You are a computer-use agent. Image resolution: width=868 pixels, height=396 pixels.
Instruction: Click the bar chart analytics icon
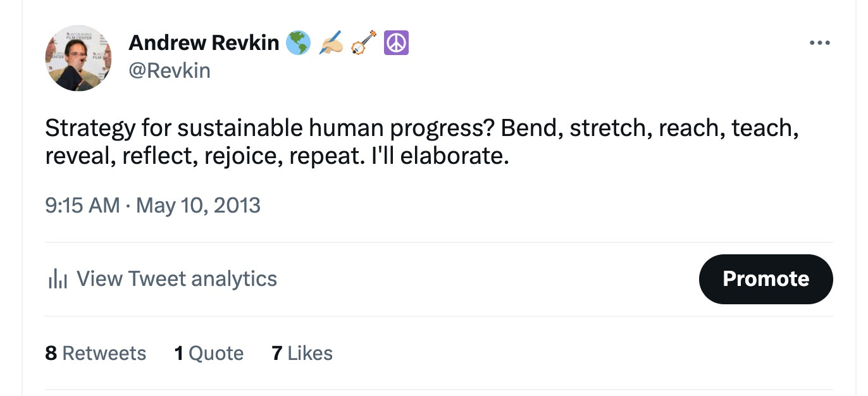(58, 279)
